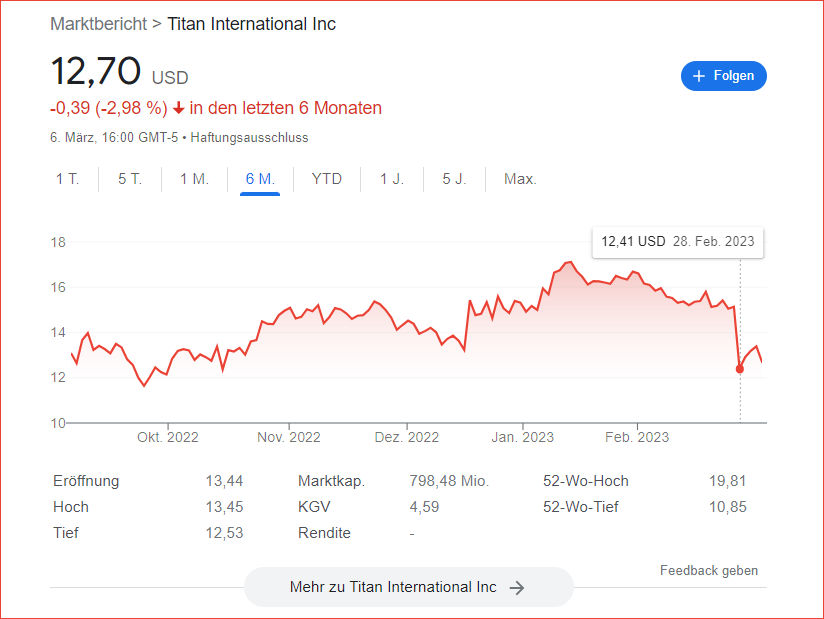Click the 52-Wo-Hoch value 19,81
Image resolution: width=824 pixels, height=619 pixels.
point(727,481)
